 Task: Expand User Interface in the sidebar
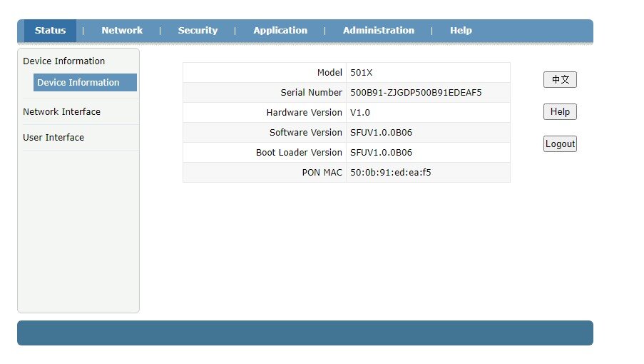[x=53, y=138]
